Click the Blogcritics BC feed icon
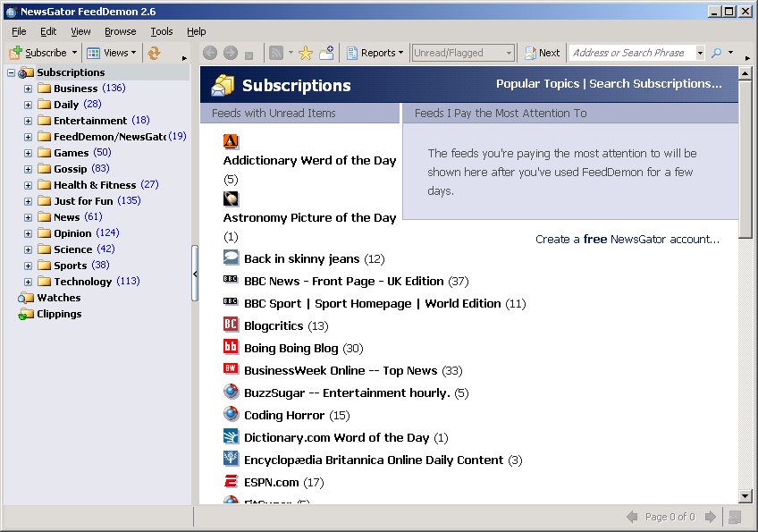The height and width of the screenshot is (532, 758). (x=231, y=324)
